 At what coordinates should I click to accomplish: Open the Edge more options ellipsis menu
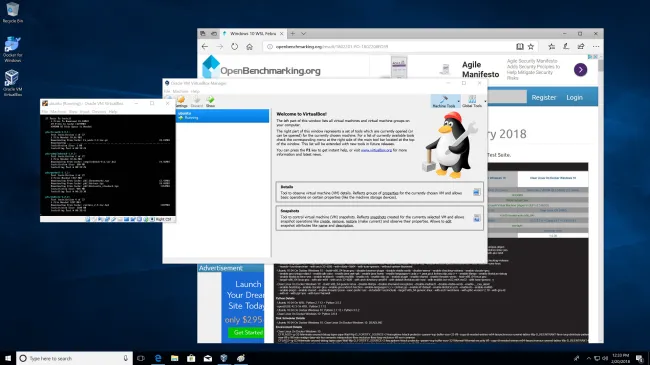[596, 46]
